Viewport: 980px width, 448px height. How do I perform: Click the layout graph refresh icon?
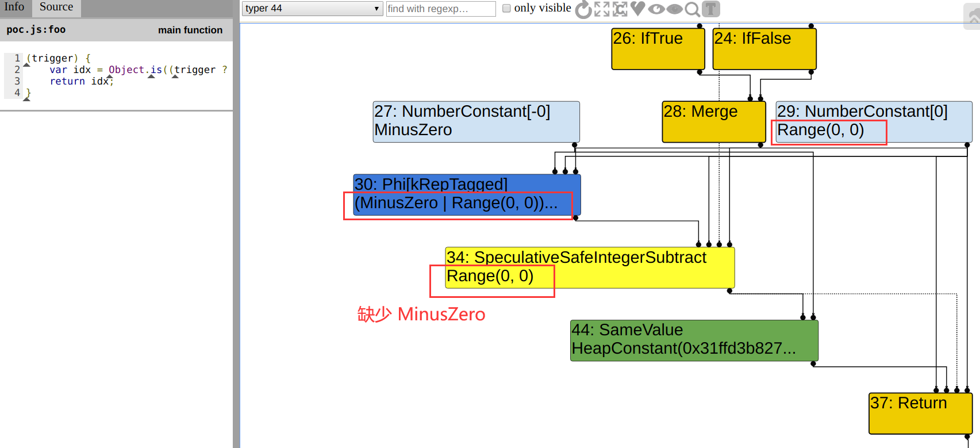583,9
